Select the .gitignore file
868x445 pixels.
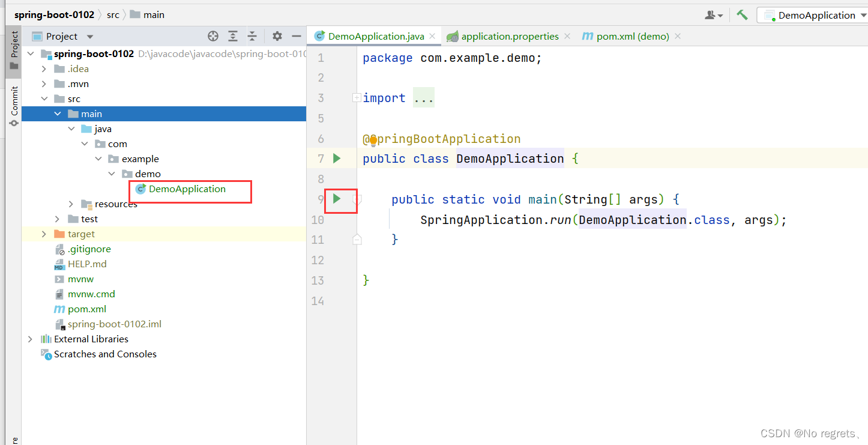coord(89,249)
